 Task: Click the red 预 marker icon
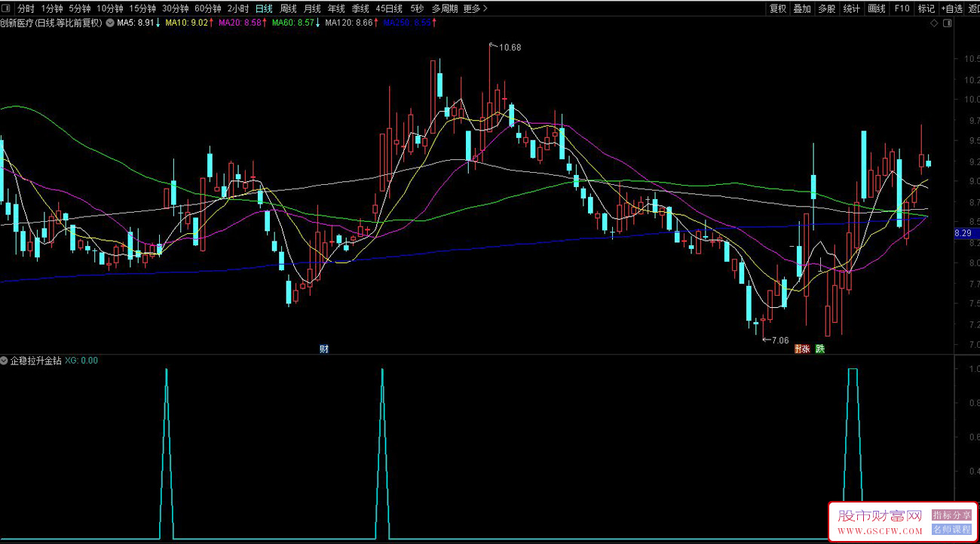pos(798,349)
